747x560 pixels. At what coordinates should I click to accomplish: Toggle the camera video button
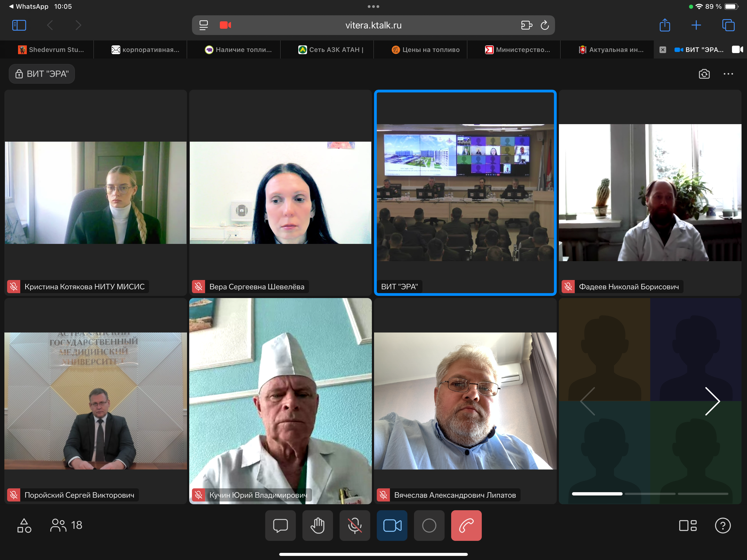[x=392, y=525]
